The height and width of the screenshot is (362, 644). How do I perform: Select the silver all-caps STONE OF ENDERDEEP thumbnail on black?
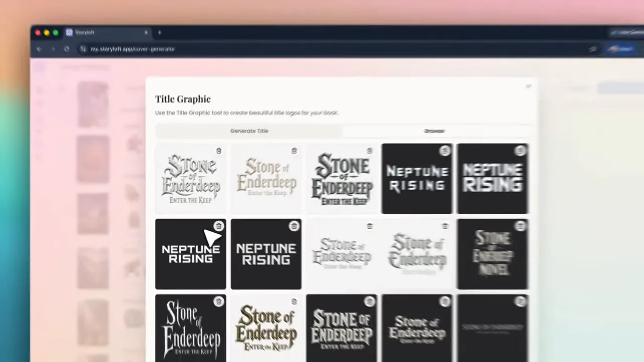coord(342,328)
